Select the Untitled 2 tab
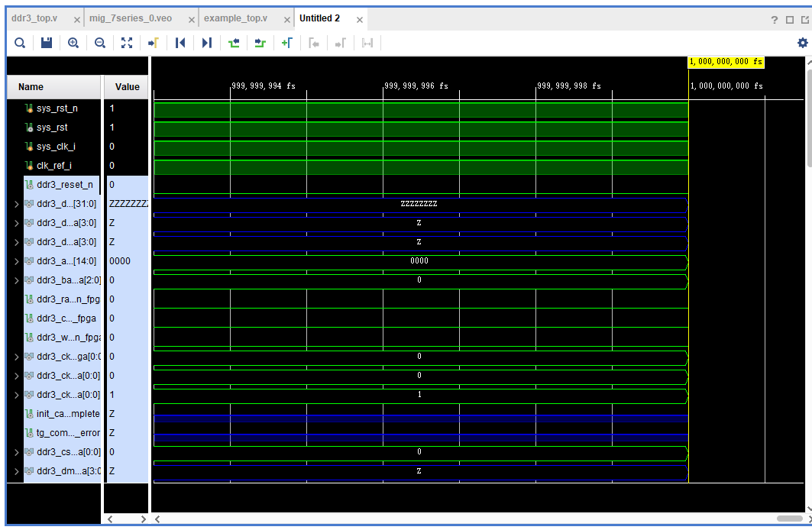812x530 pixels. point(319,18)
